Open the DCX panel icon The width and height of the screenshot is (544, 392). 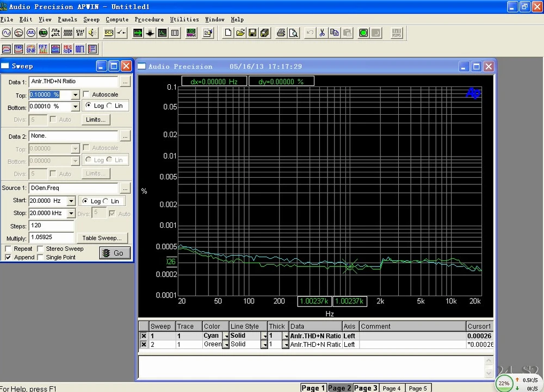(109, 33)
